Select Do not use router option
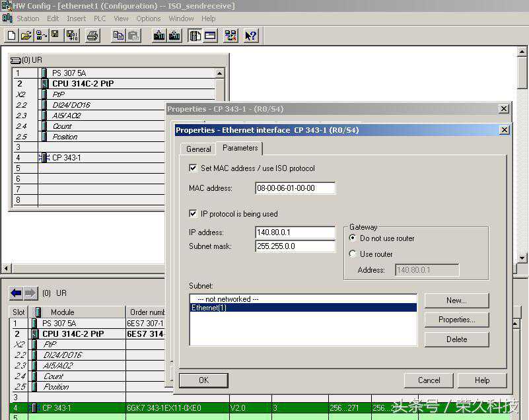 point(352,238)
